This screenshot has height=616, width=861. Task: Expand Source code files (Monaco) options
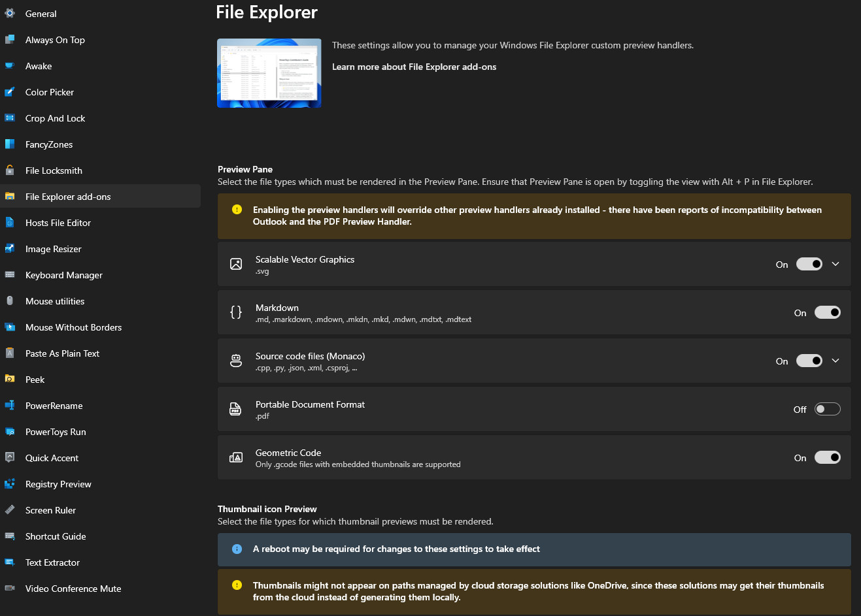pos(836,361)
